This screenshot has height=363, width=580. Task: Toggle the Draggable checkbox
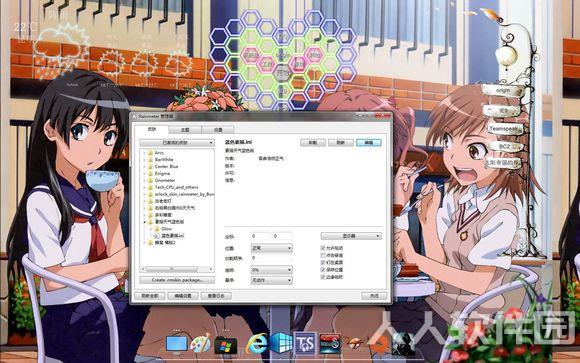tap(323, 248)
